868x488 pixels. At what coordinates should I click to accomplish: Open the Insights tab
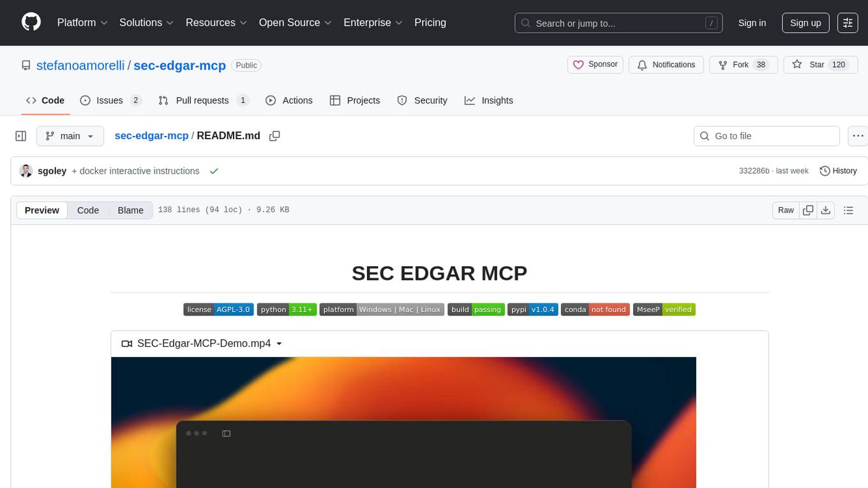click(489, 100)
